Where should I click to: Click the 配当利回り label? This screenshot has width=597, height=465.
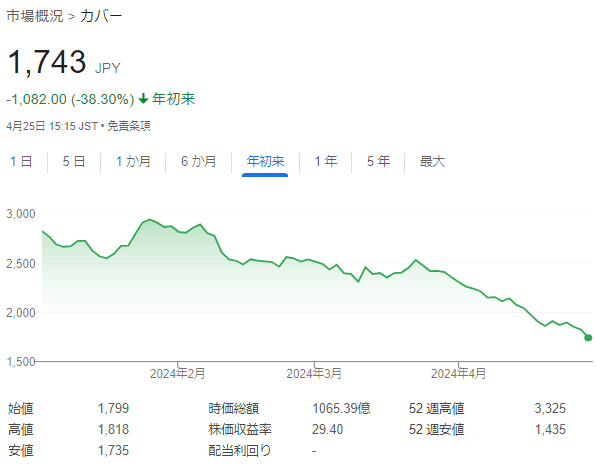coord(239,451)
